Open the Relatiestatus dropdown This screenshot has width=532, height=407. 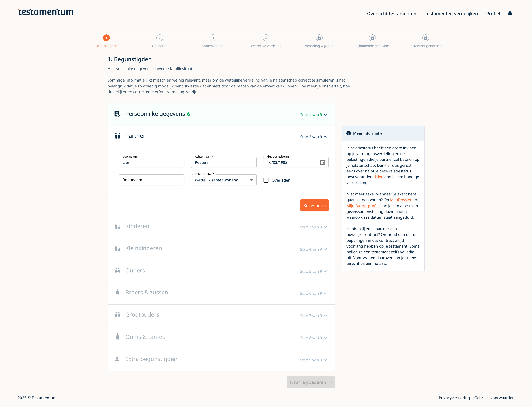tap(224, 180)
